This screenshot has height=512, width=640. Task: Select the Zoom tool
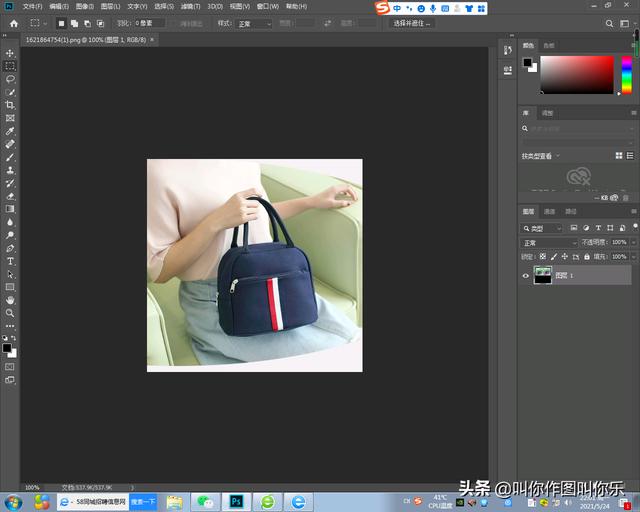tap(11, 313)
